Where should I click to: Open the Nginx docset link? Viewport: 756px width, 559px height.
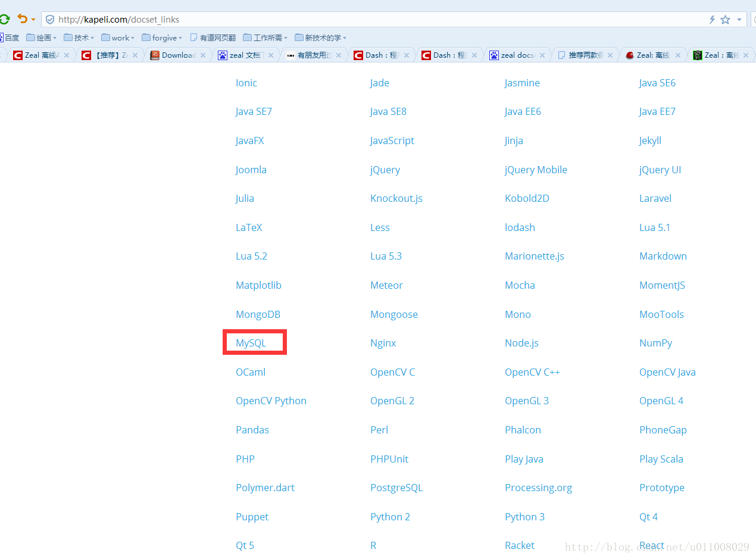[x=383, y=343]
